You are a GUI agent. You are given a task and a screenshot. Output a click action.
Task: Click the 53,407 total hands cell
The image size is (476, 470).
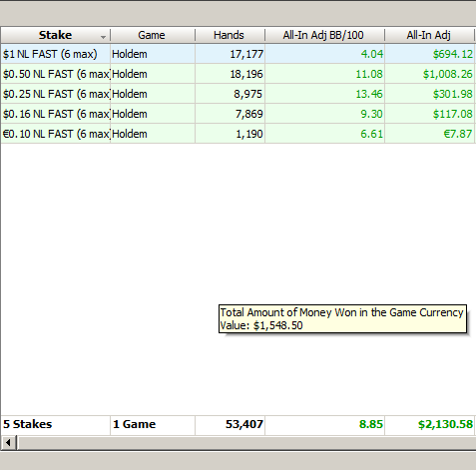pos(230,424)
